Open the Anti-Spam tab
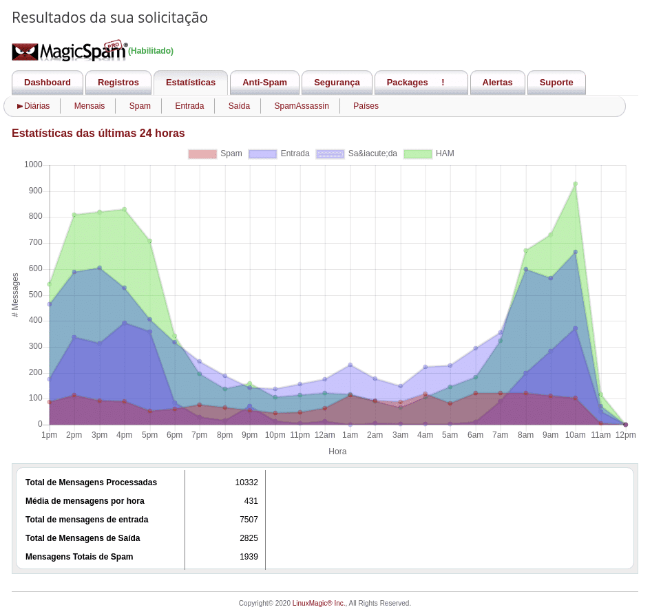 (264, 83)
